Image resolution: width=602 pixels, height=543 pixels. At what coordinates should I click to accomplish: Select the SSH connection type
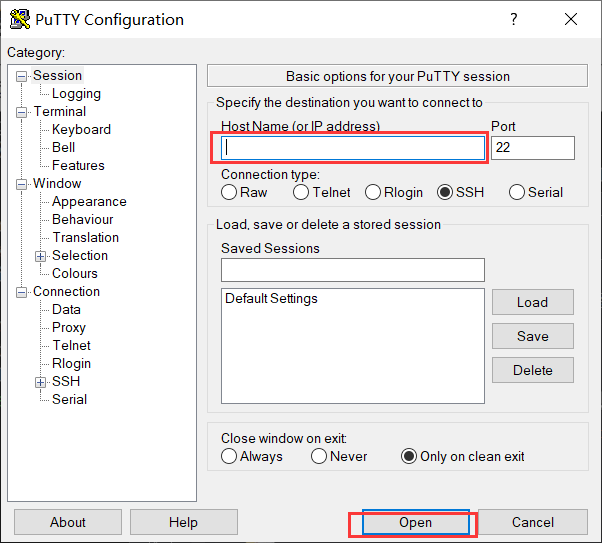[445, 192]
